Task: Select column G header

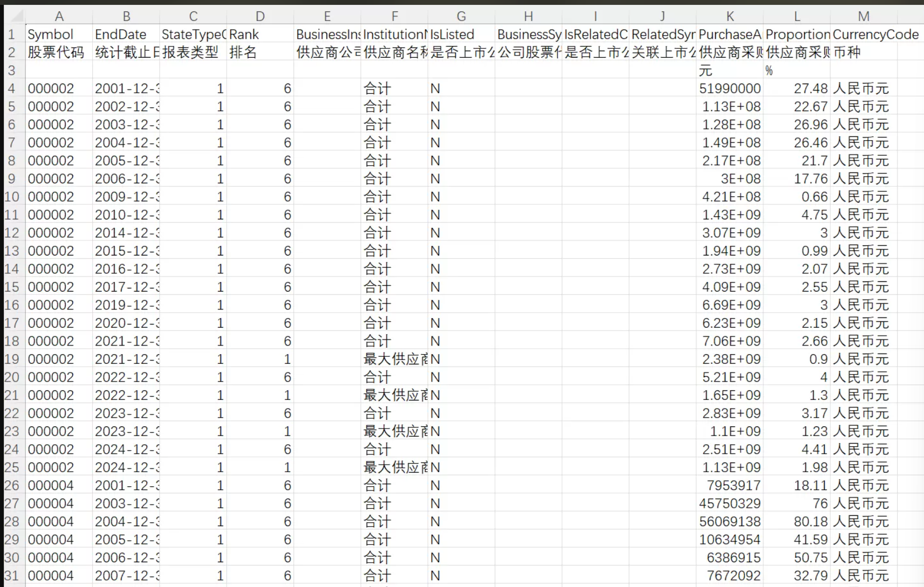Action: click(x=461, y=17)
